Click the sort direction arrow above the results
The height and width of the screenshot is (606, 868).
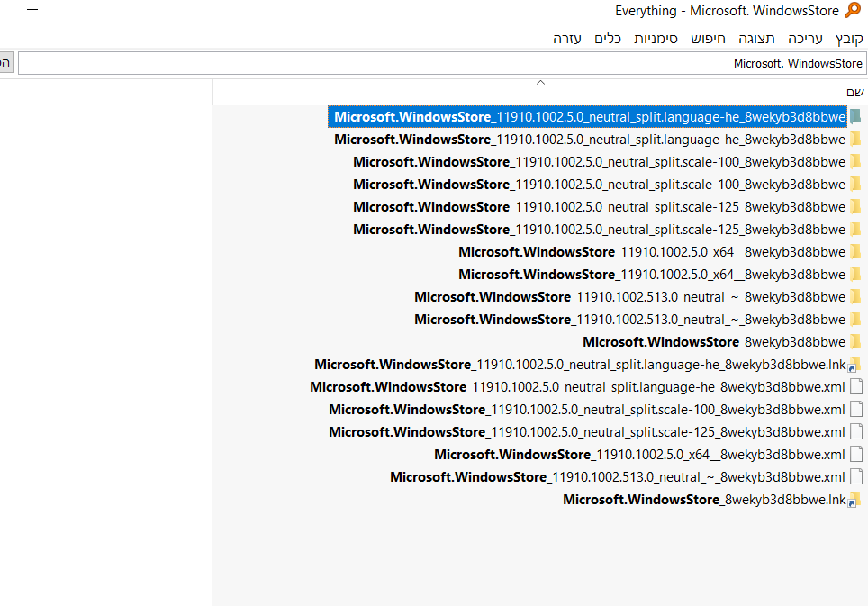(x=540, y=83)
